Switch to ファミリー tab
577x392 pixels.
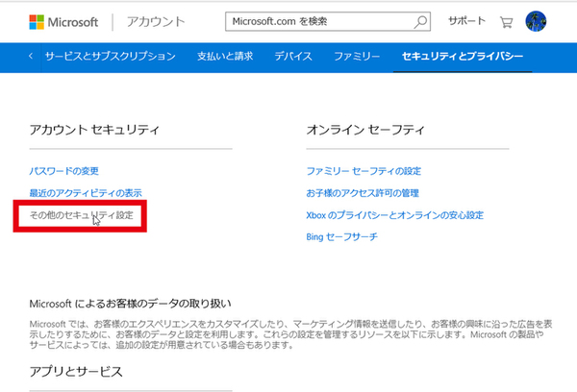(357, 57)
